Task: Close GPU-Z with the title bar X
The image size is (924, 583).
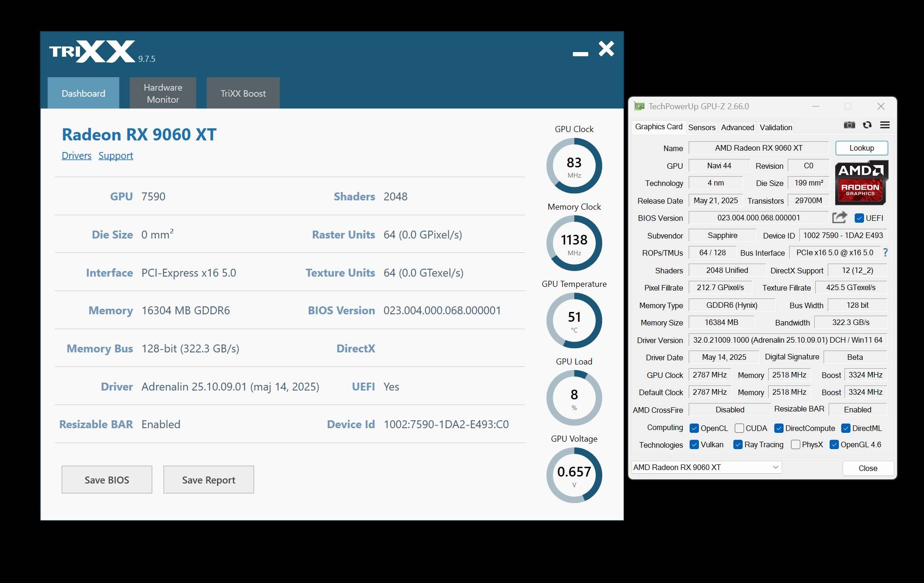Action: (881, 106)
